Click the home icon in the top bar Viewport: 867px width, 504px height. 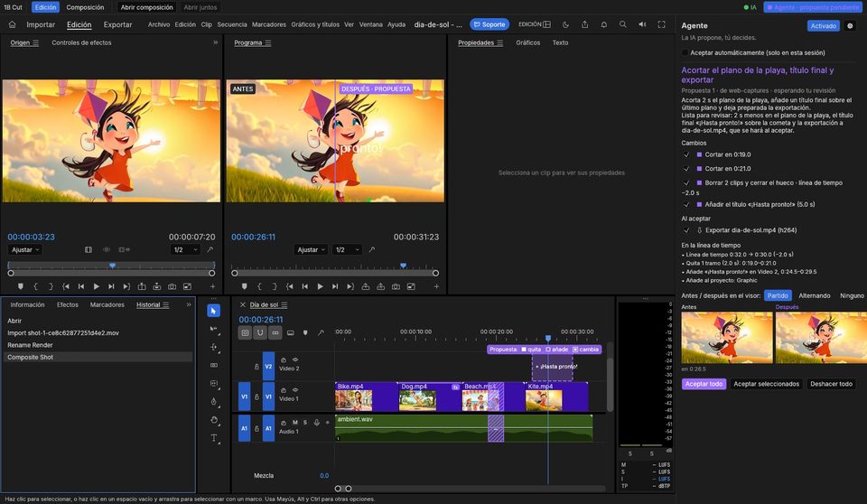coord(12,24)
